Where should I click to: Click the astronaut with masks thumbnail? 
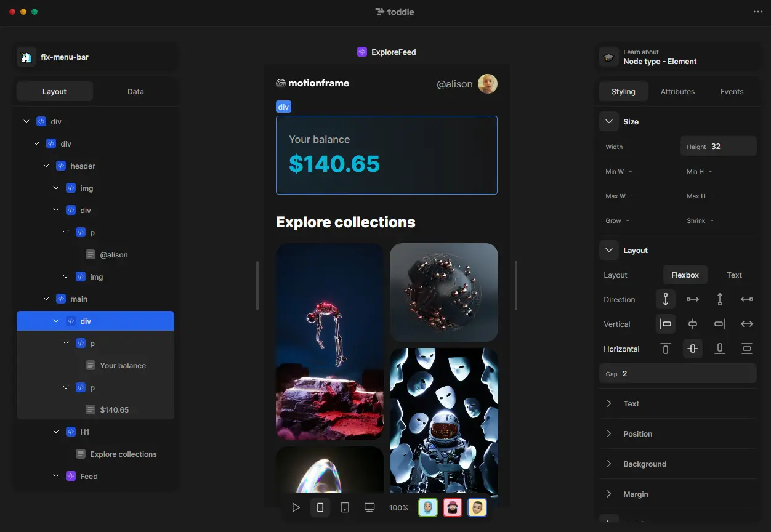coord(443,419)
